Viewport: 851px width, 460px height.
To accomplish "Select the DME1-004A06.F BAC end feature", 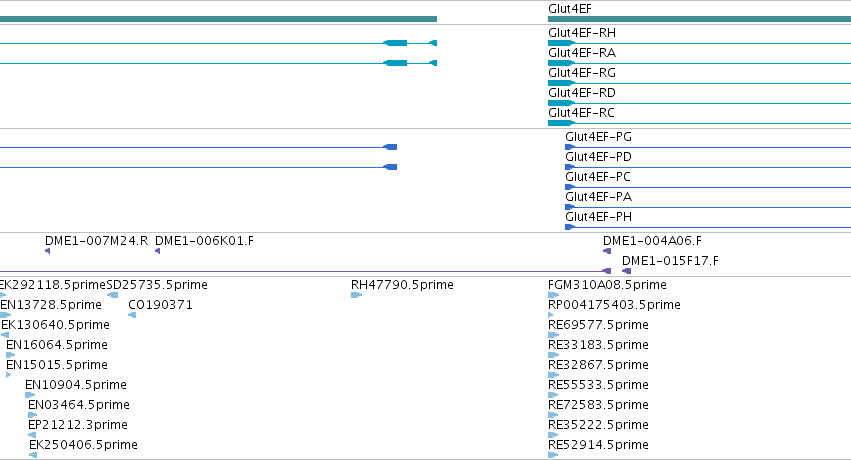I will click(607, 251).
